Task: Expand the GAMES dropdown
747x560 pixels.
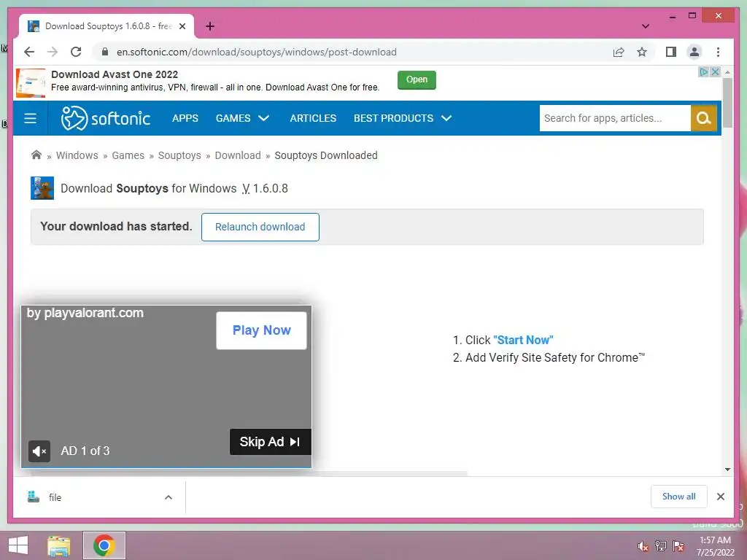Action: click(x=242, y=118)
